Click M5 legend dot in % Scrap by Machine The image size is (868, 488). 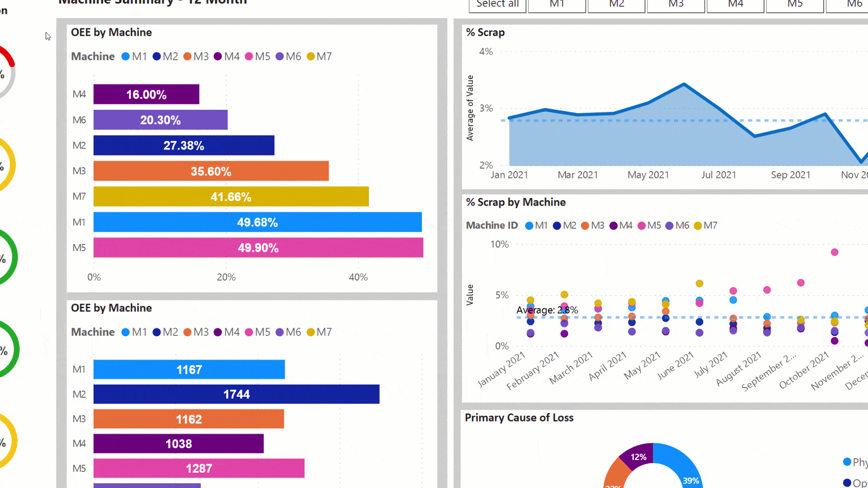[642, 225]
